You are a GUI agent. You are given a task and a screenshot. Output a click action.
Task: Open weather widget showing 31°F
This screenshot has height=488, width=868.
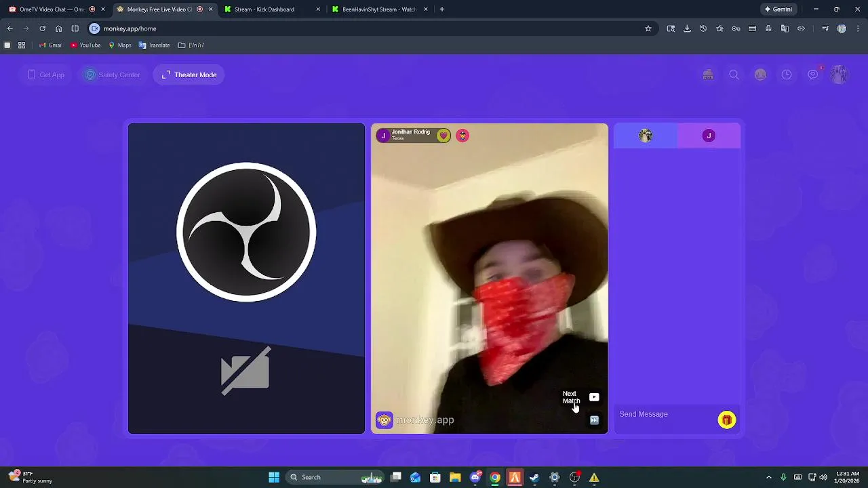(x=31, y=477)
